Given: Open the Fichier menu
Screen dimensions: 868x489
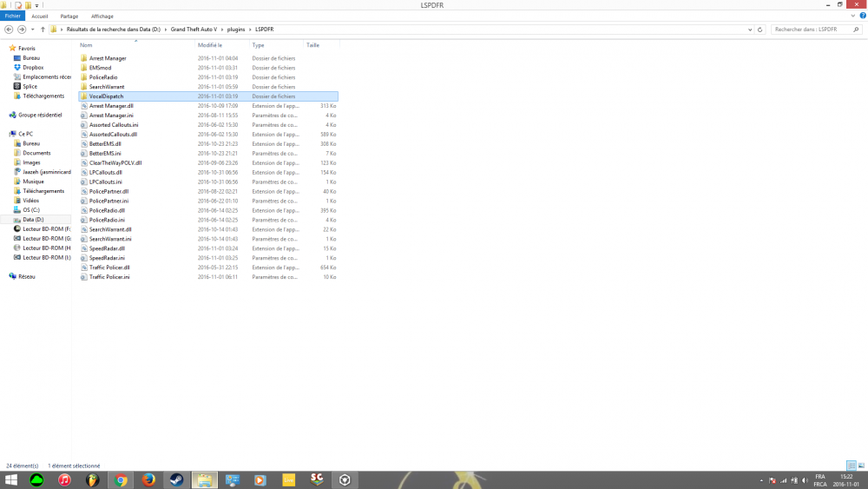Looking at the screenshot, I should click(12, 16).
